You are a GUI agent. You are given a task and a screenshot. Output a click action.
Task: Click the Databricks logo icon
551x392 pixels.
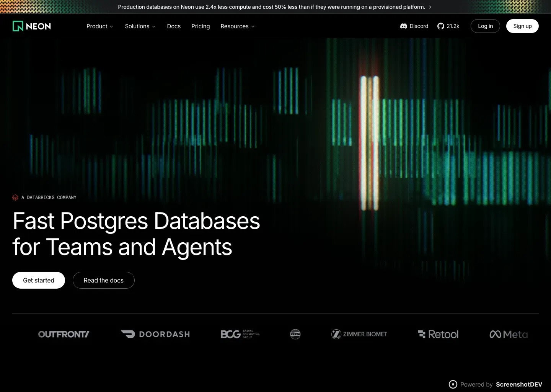pos(15,198)
